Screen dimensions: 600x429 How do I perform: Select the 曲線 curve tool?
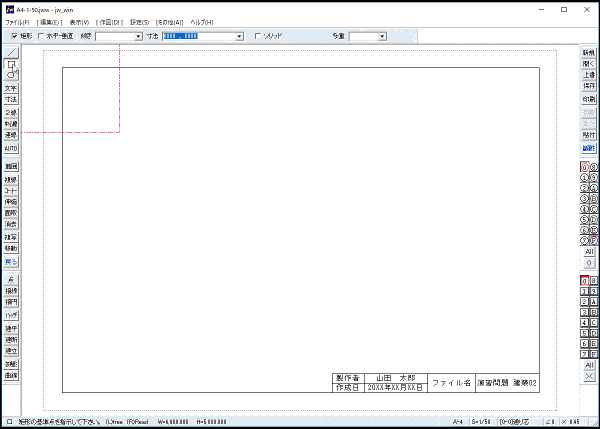click(x=11, y=375)
